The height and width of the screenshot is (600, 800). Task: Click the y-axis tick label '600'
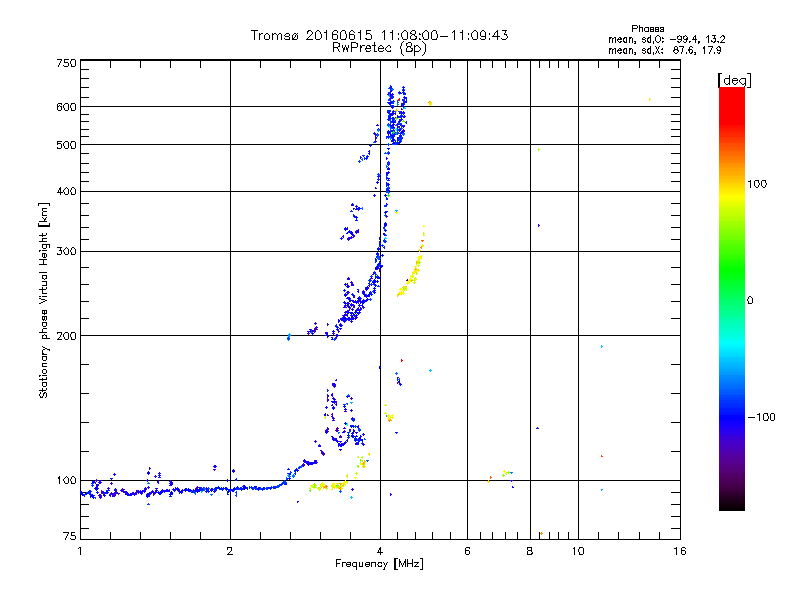coord(66,107)
